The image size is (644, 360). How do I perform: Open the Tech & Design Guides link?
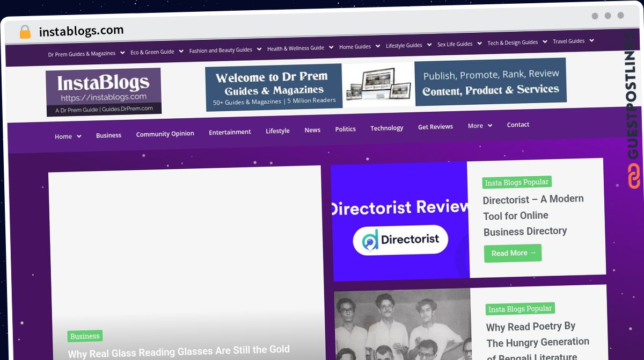(513, 42)
